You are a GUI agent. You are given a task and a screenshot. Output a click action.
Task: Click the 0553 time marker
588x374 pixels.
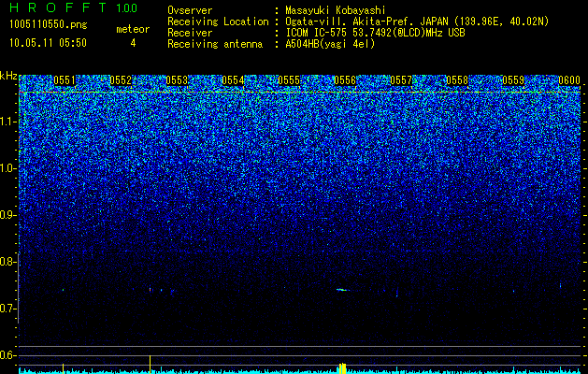pos(177,80)
